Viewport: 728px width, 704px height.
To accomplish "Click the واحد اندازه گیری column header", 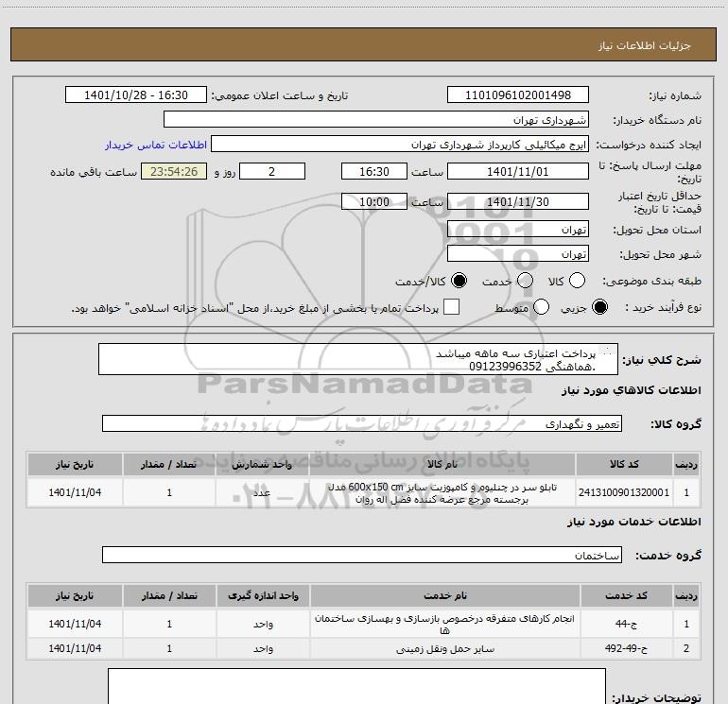I will click(x=263, y=595).
